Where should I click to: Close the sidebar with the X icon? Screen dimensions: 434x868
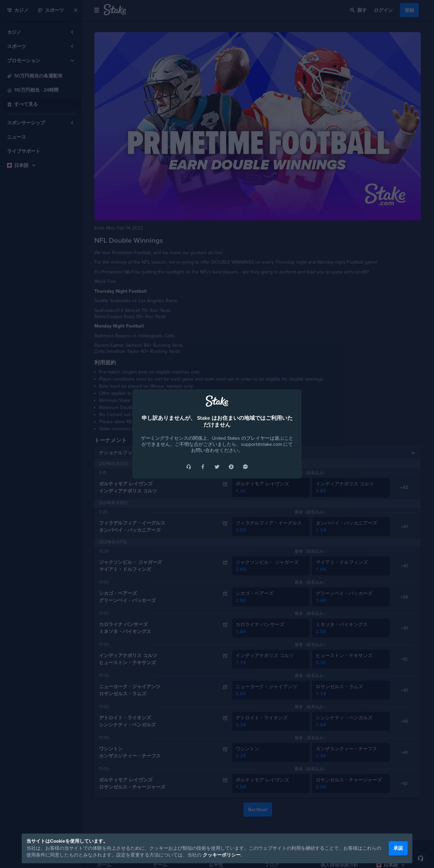click(76, 10)
